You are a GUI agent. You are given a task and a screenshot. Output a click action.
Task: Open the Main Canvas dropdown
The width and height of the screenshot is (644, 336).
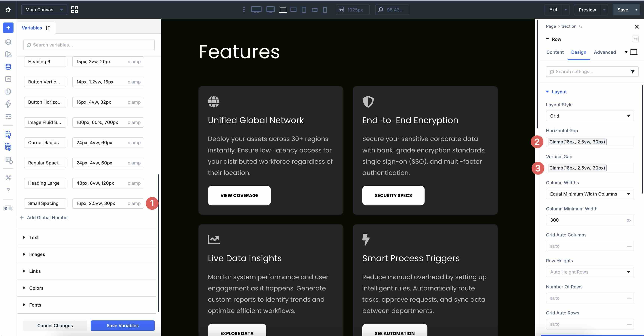(44, 10)
